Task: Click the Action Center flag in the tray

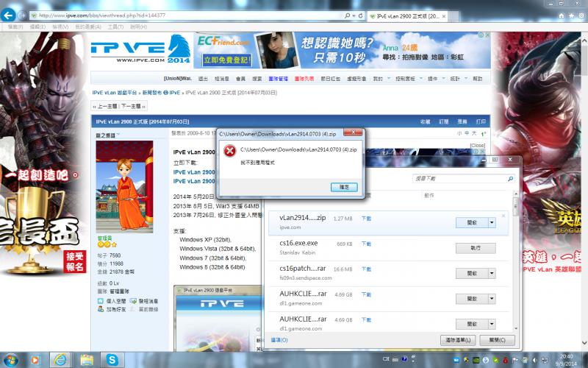Action: coord(515,360)
